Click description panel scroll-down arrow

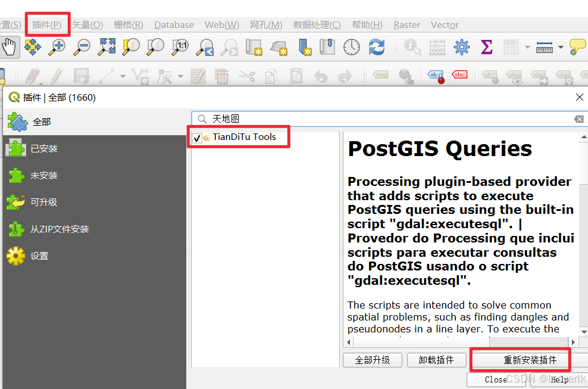583,332
